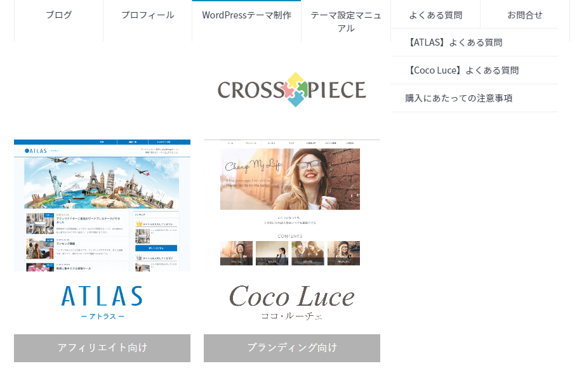This screenshot has width=584, height=392.
Task: Open the ブログ menu item
Action: (58, 15)
